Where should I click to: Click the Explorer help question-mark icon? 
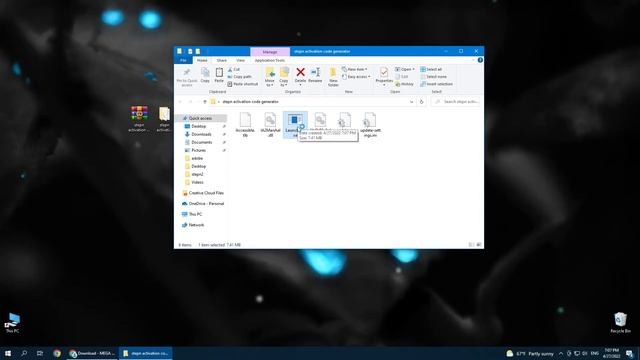coord(480,60)
